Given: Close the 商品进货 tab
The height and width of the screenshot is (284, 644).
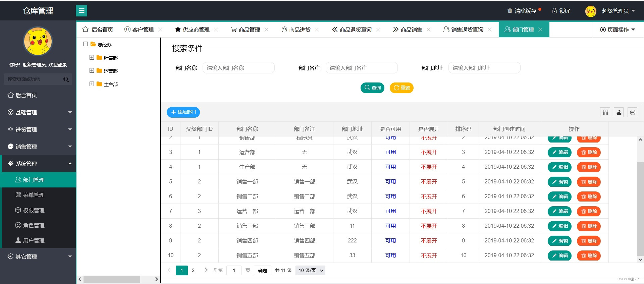Looking at the screenshot, I should click(x=317, y=30).
